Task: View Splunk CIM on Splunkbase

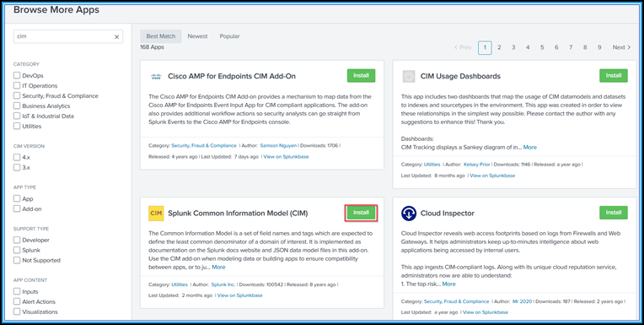Action: click(x=240, y=295)
